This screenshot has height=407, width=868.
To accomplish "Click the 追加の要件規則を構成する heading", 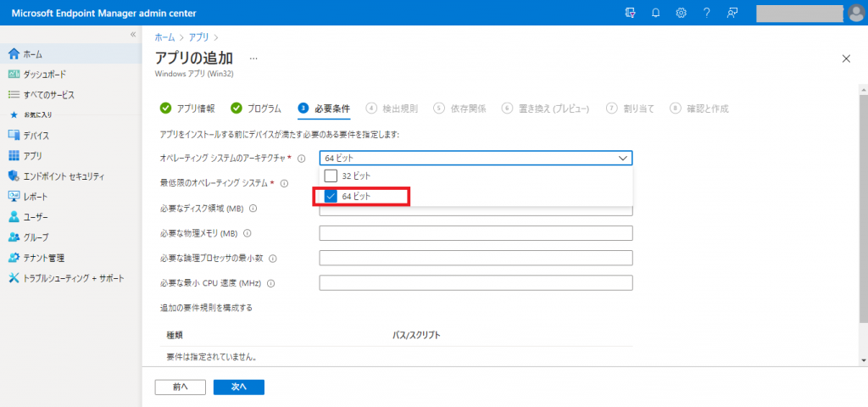I will [x=206, y=308].
